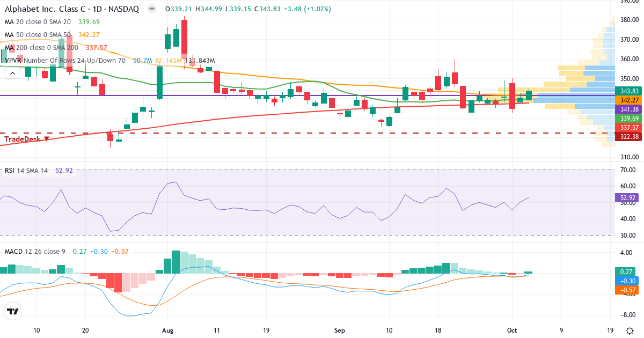The height and width of the screenshot is (338, 644).
Task: Click the high value H344.99
Action: point(209,9)
